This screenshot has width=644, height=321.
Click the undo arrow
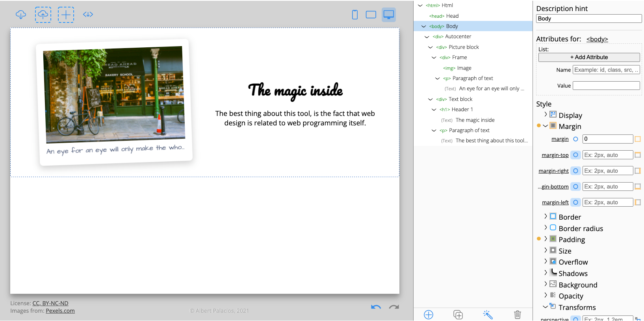376,307
